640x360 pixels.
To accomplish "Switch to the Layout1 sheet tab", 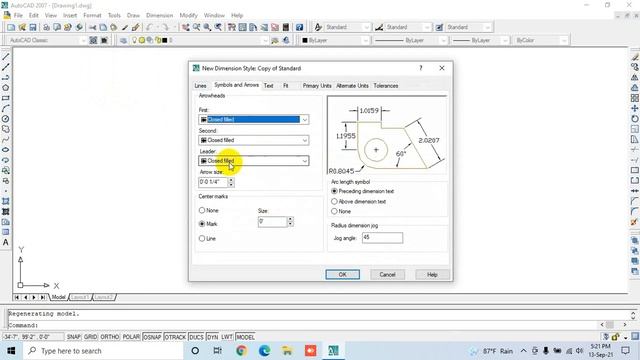I will click(80, 297).
